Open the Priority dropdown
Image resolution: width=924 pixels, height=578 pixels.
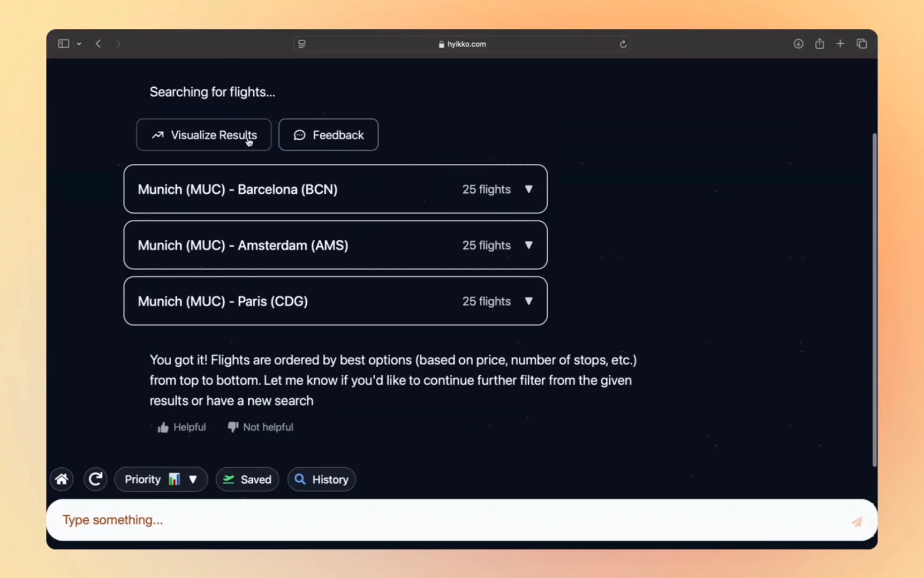pyautogui.click(x=161, y=479)
